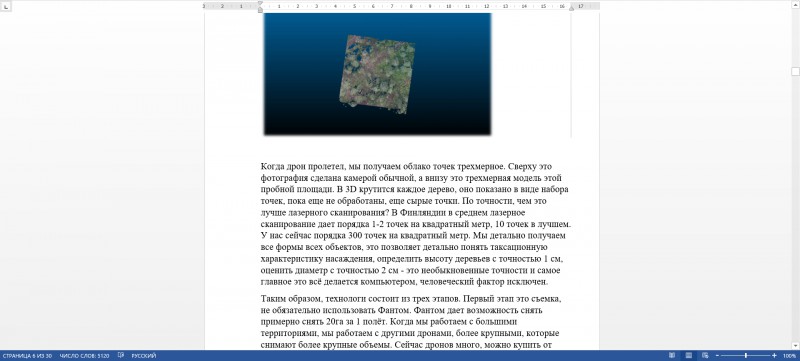Click the left indent marker on ruler

(260, 10)
